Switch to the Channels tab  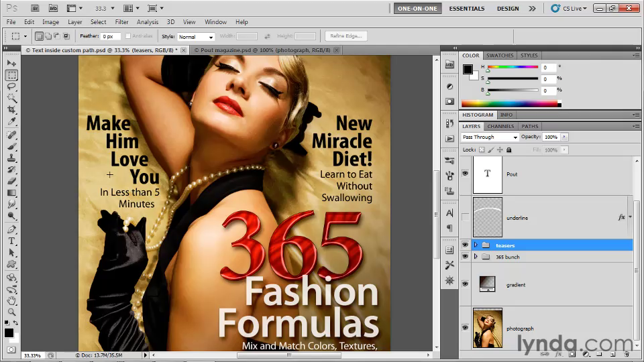pyautogui.click(x=500, y=126)
